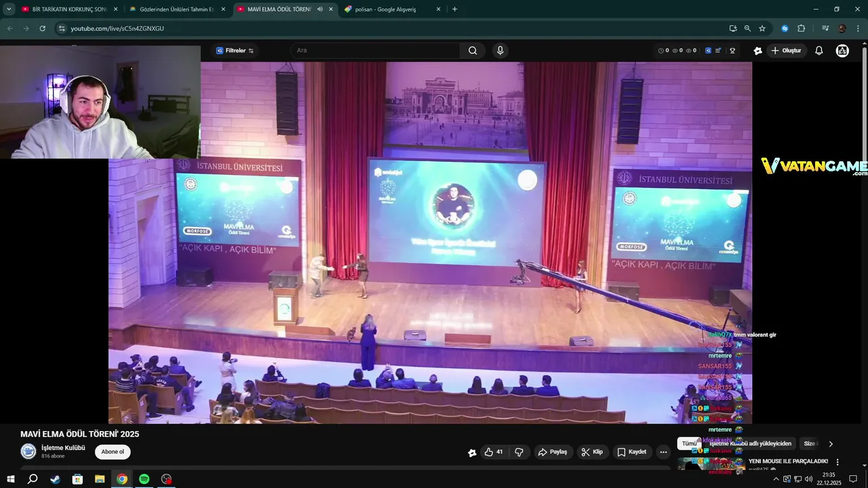Screen dimensions: 868x488
Task: Open Windows notification center
Action: (854, 479)
